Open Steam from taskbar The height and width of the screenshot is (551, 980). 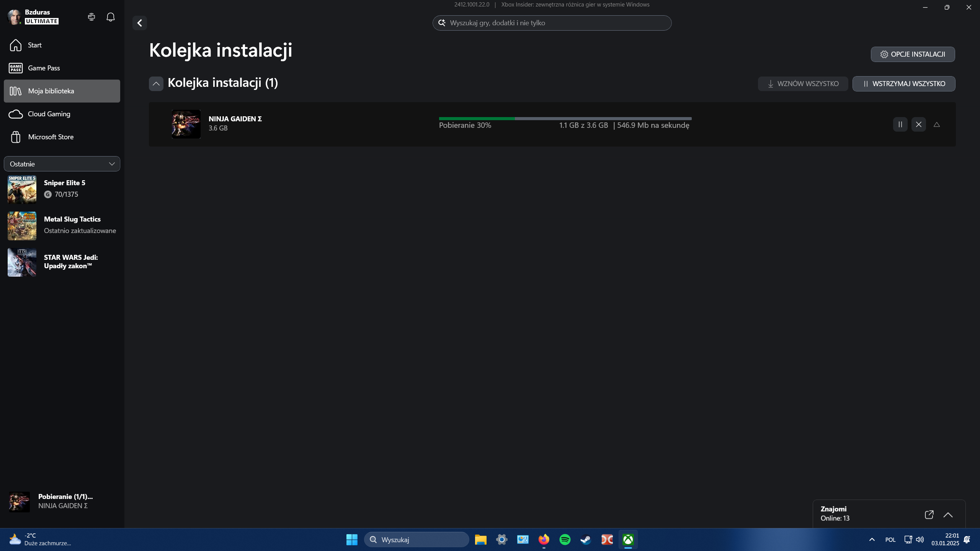(586, 540)
